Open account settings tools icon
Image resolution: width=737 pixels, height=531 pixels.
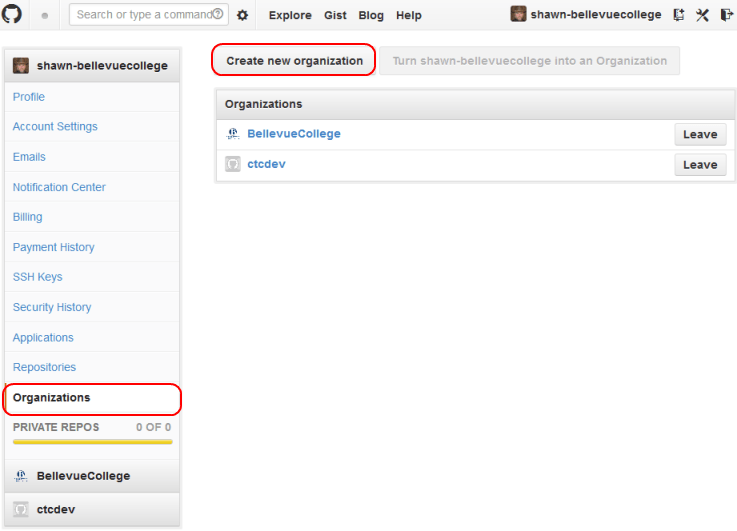[x=702, y=15]
